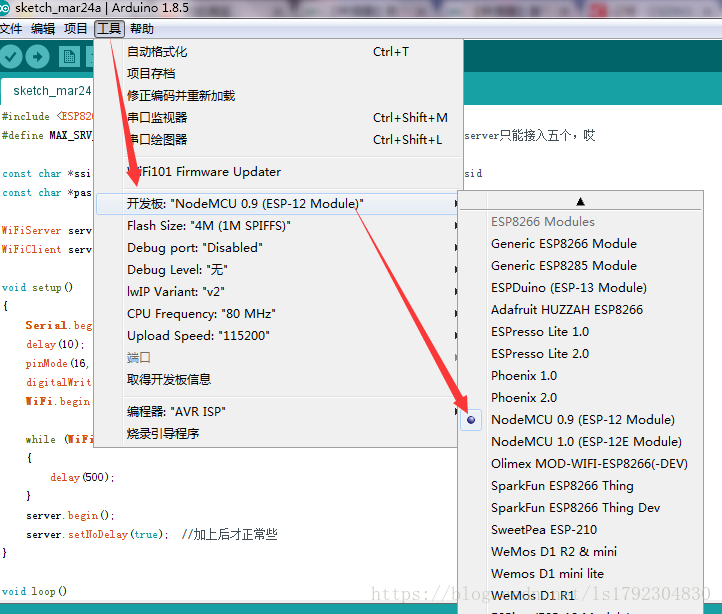Open the 编辑 menu
722x614 pixels.
[x=43, y=29]
